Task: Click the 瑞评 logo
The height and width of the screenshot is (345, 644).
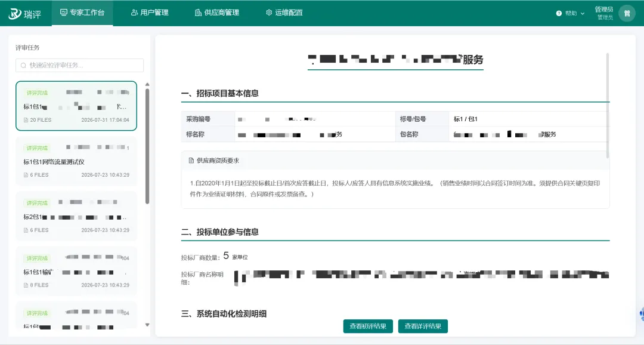Action: coord(25,14)
